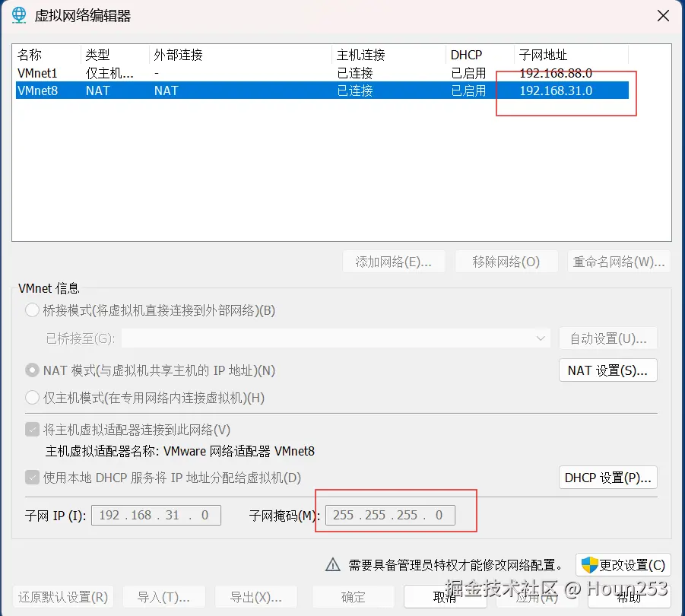The height and width of the screenshot is (616, 685).
Task: Open the 已桥接至 dropdown list
Action: (x=540, y=338)
